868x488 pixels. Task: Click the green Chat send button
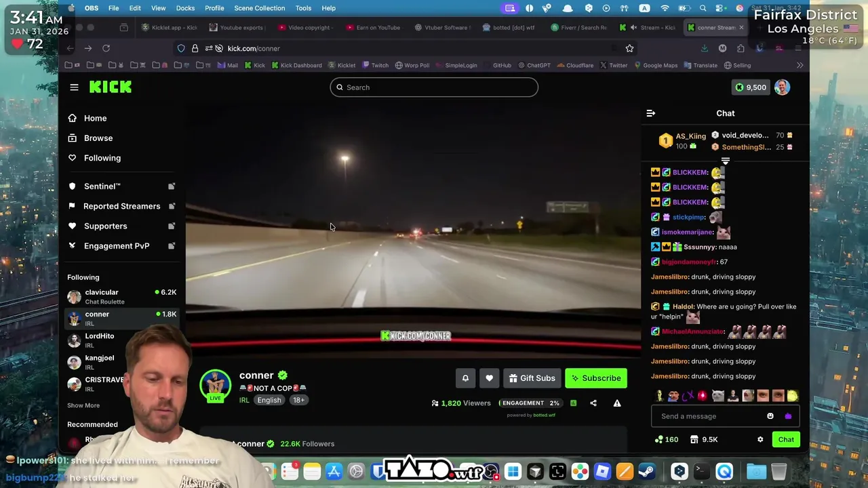[786, 440]
